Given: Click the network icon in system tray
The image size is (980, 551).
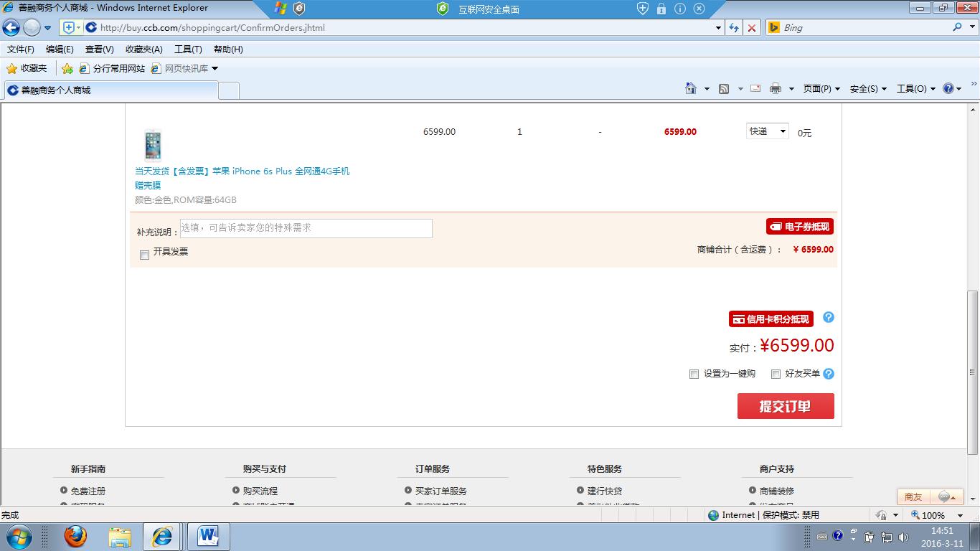Looking at the screenshot, I should pyautogui.click(x=887, y=537).
